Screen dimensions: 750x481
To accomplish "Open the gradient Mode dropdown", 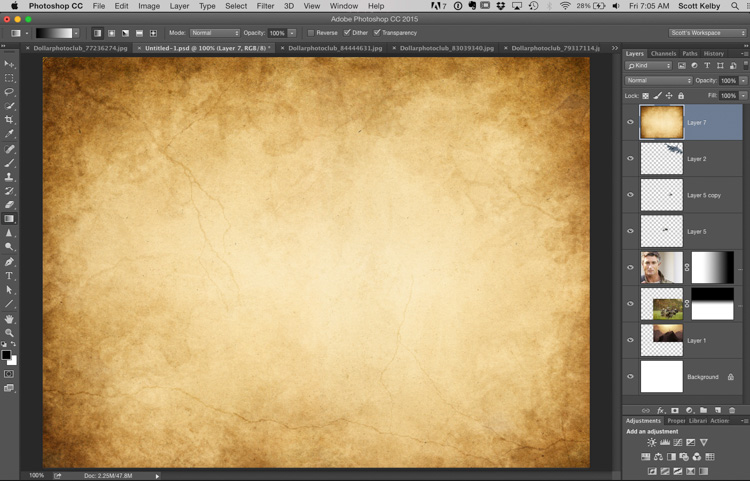I will coord(214,33).
